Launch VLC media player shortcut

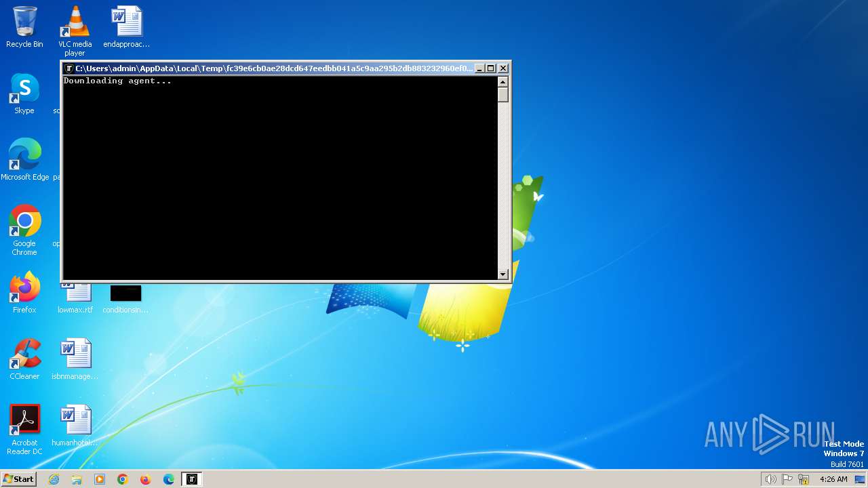75,31
